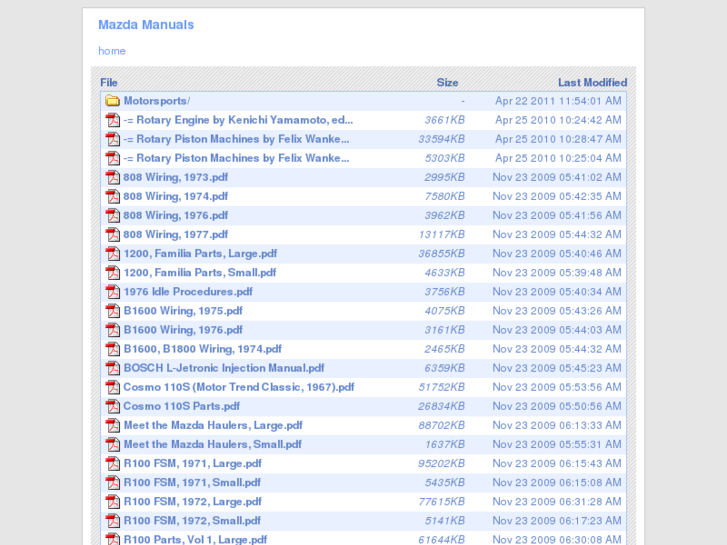Click PDF icon for Meet the Mazda Haulers, Large
This screenshot has width=727, height=545.
(x=112, y=425)
